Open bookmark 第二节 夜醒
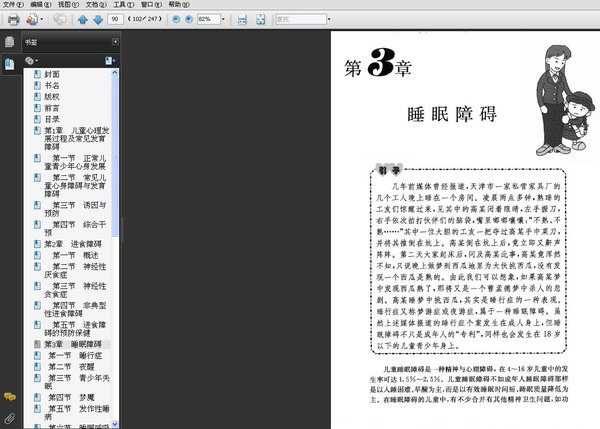 coord(71,367)
